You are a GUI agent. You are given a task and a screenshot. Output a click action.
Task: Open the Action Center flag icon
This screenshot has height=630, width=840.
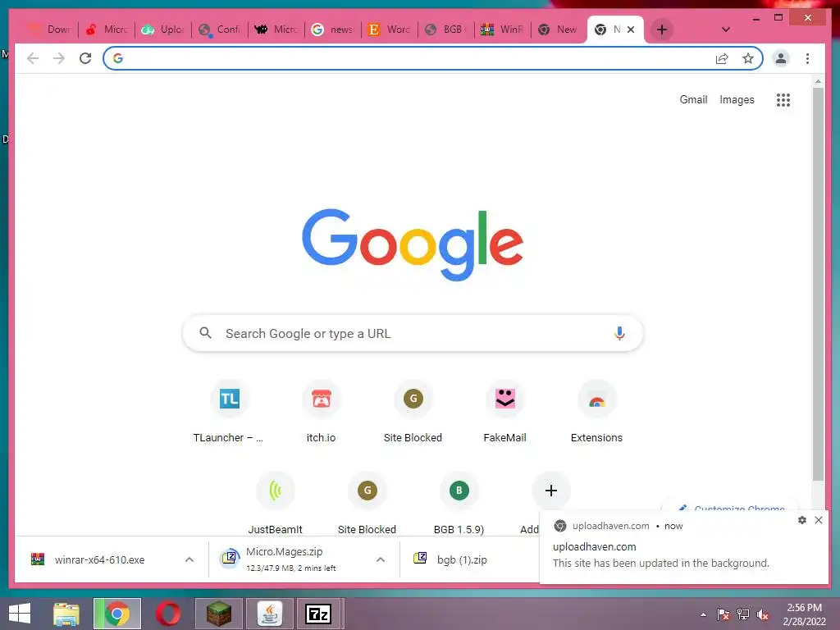pos(723,614)
